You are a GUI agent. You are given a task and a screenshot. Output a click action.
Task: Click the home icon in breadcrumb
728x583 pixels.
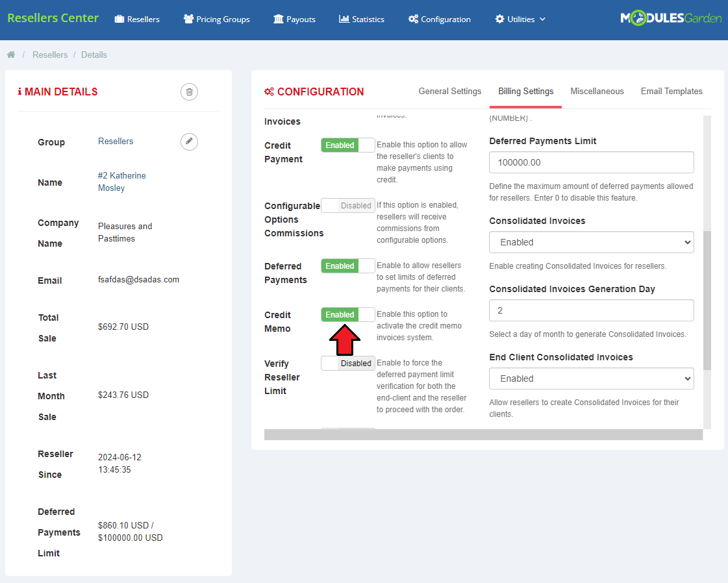(x=11, y=55)
